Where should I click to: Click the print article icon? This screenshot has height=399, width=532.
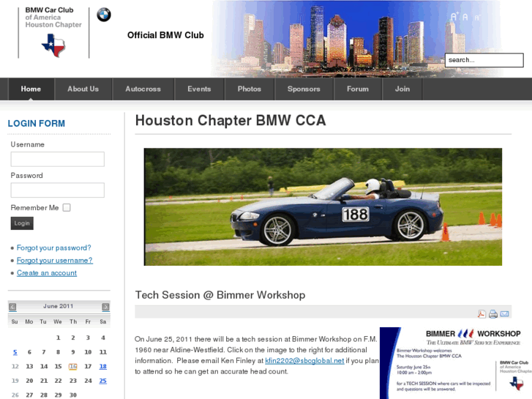coord(493,314)
